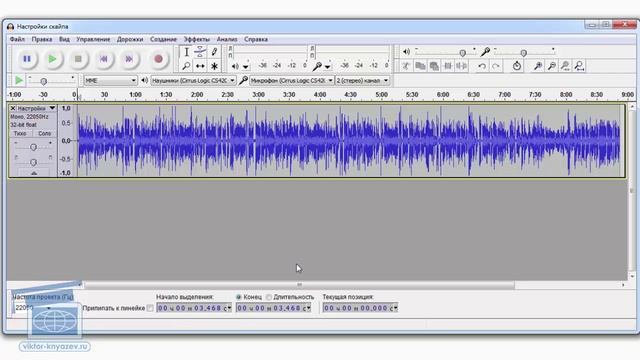The height and width of the screenshot is (360, 640).
Task: Open the track name dropdown menu
Action: pos(52,108)
